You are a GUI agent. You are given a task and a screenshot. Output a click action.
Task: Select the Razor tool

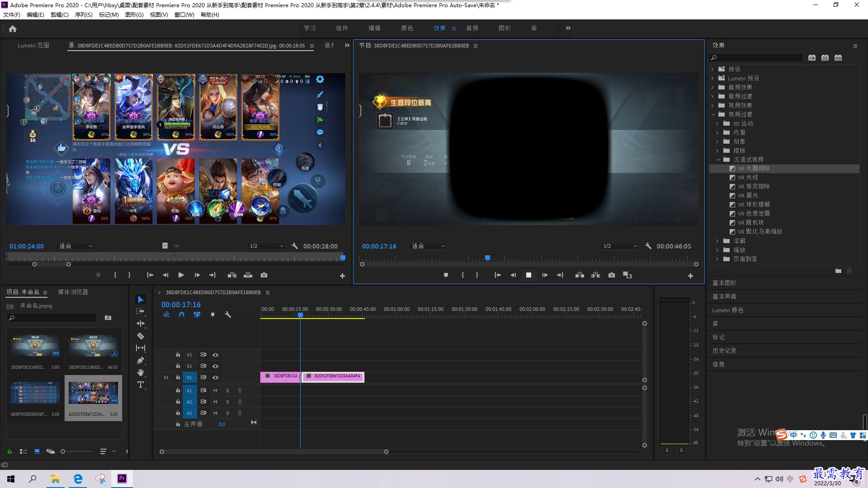click(x=141, y=336)
